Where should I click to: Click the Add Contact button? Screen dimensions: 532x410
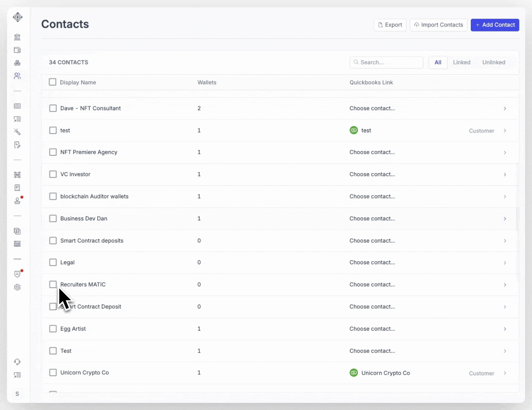pos(495,25)
